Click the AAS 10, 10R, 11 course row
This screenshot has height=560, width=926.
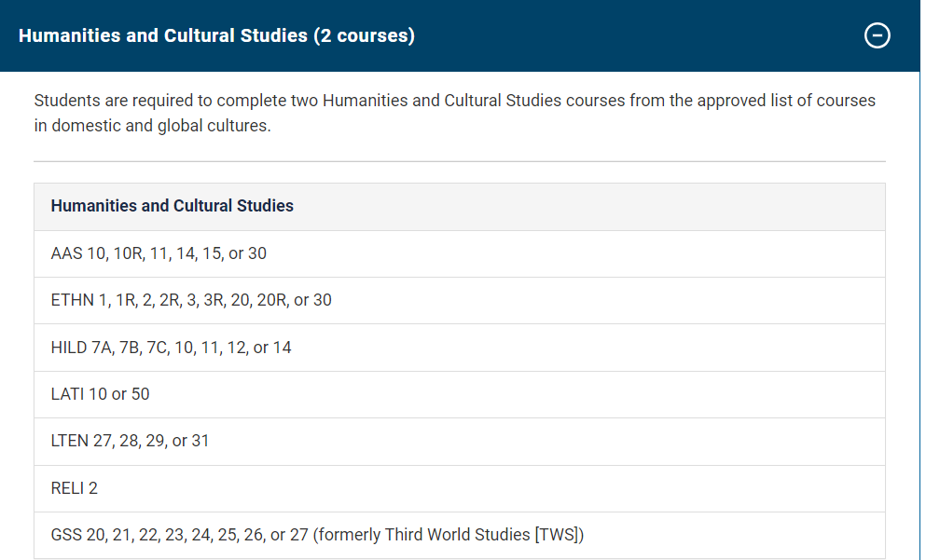[159, 253]
